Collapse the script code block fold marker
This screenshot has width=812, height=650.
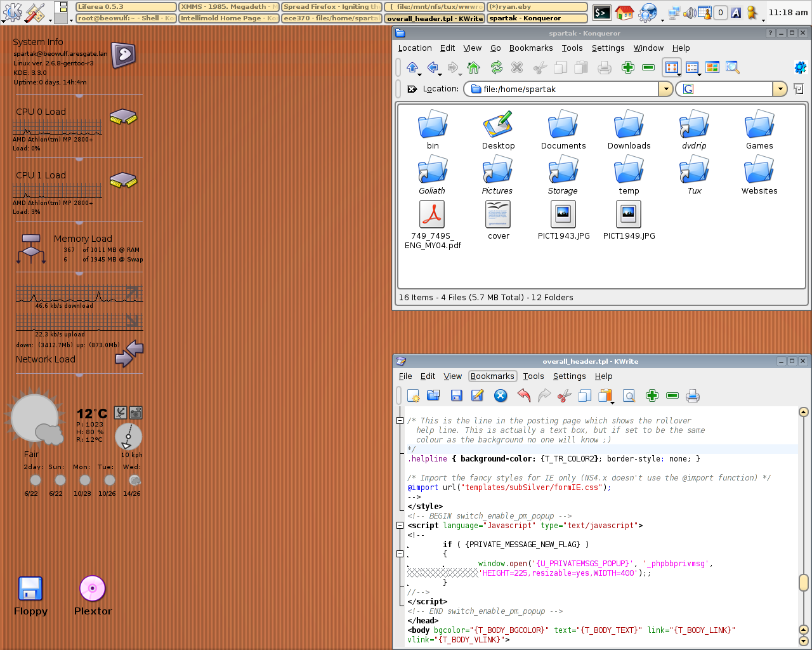point(400,526)
